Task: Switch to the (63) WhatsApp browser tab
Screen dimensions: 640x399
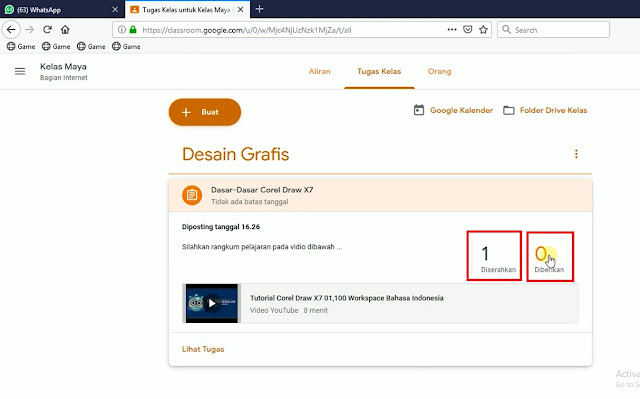Action: pos(62,9)
